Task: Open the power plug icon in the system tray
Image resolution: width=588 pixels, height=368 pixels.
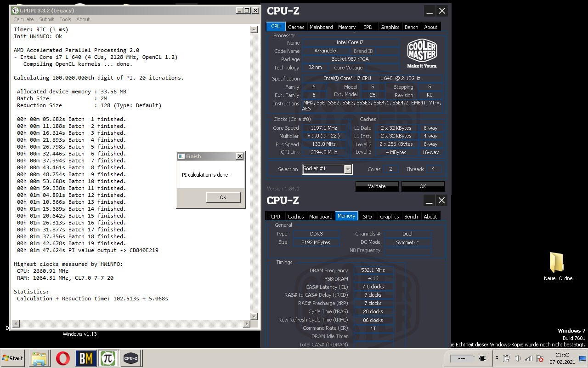Action: point(506,358)
